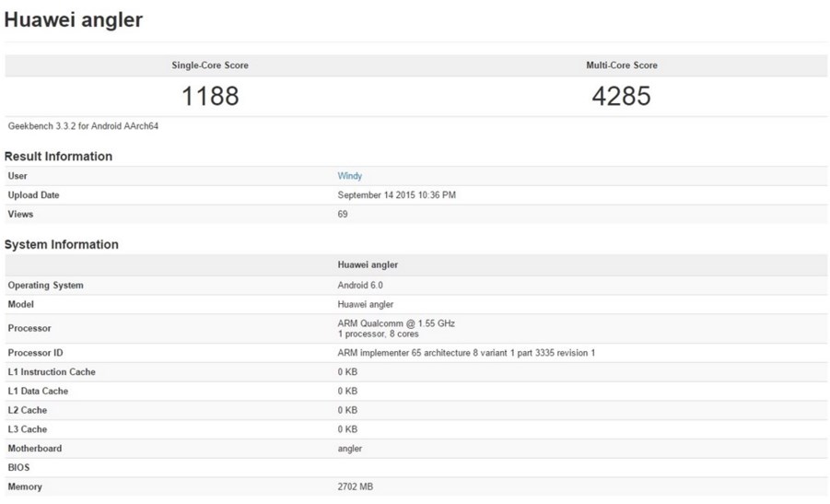The height and width of the screenshot is (504, 830).
Task: Select the Motherboard value angler
Action: [x=350, y=449]
